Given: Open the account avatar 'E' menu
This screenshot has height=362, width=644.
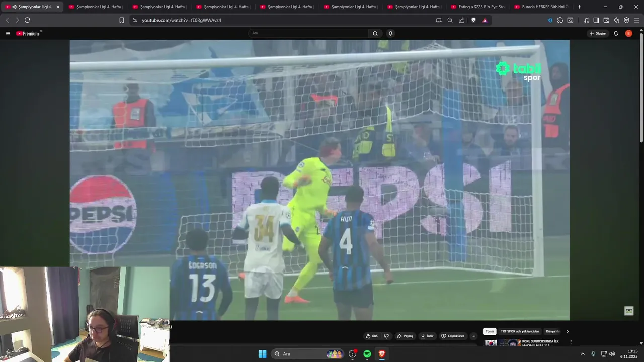Looking at the screenshot, I should 628,34.
